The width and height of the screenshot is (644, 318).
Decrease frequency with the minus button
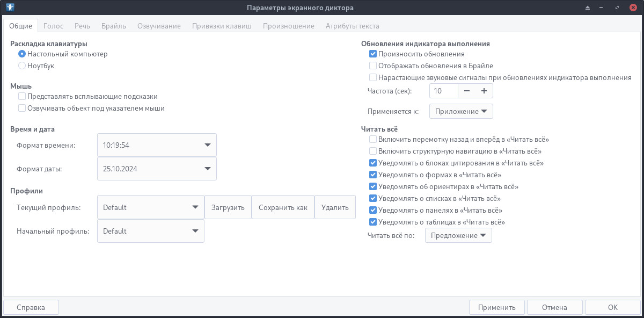click(466, 91)
